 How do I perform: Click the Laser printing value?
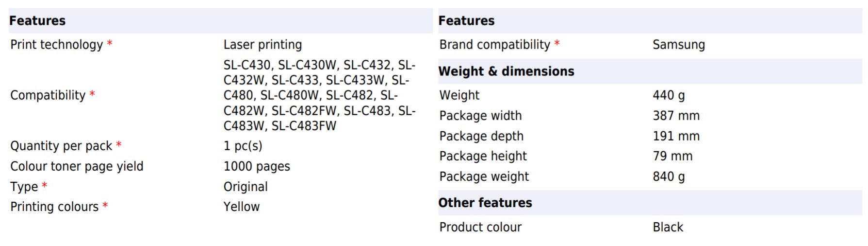tap(262, 45)
